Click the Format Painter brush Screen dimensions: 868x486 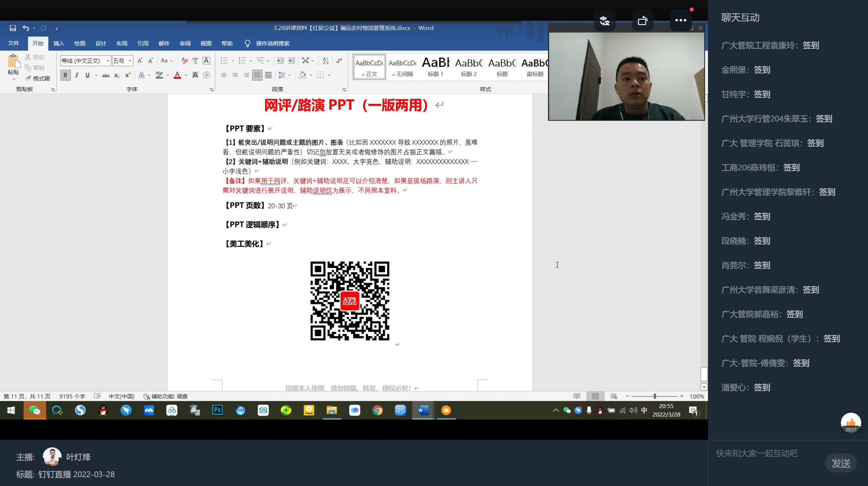[x=28, y=78]
